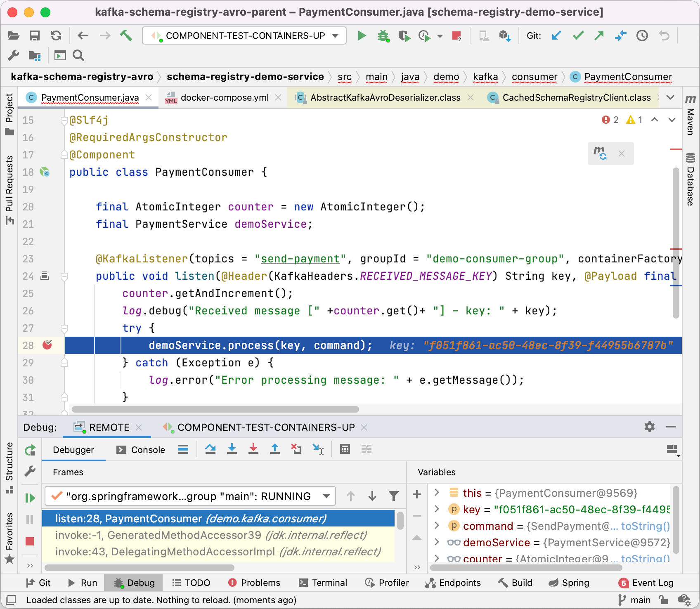Expand the 'this' variable node

coord(437,492)
